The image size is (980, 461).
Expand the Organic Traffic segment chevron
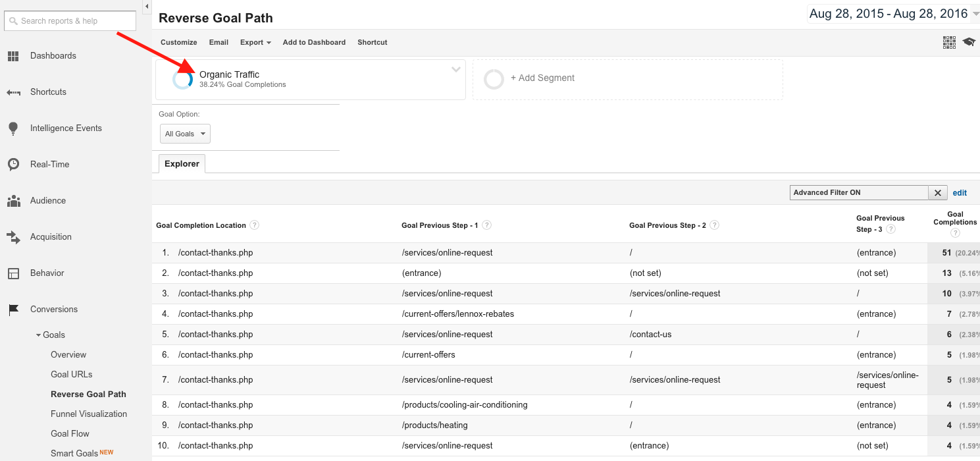click(455, 70)
